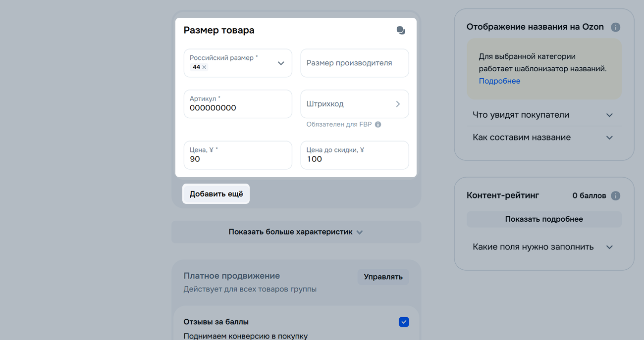Click the Показать подробнее button
This screenshot has width=644, height=340.
click(x=543, y=219)
